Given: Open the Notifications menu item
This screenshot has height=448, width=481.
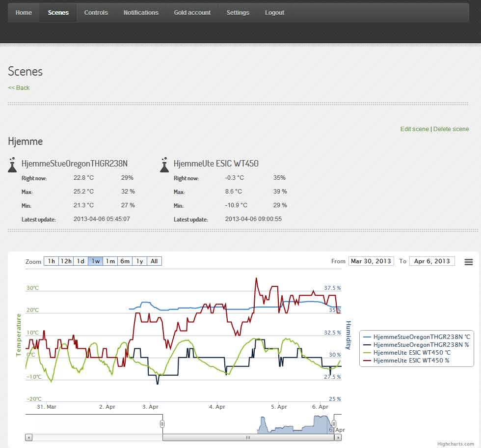Looking at the screenshot, I should tap(141, 13).
